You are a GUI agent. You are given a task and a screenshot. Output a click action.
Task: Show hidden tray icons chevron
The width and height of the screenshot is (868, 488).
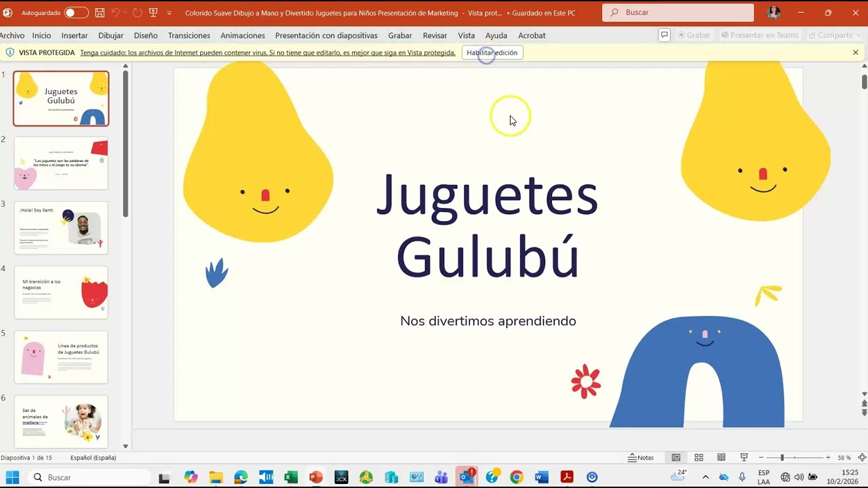[705, 477]
